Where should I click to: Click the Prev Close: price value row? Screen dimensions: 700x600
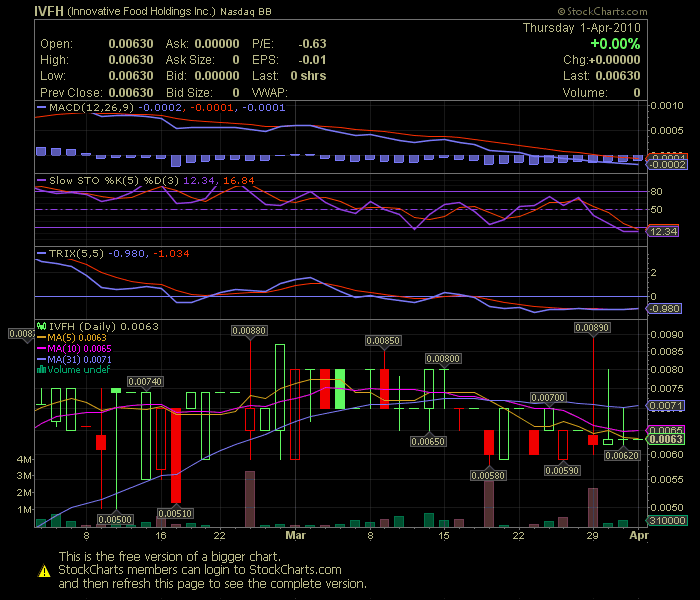coord(96,92)
